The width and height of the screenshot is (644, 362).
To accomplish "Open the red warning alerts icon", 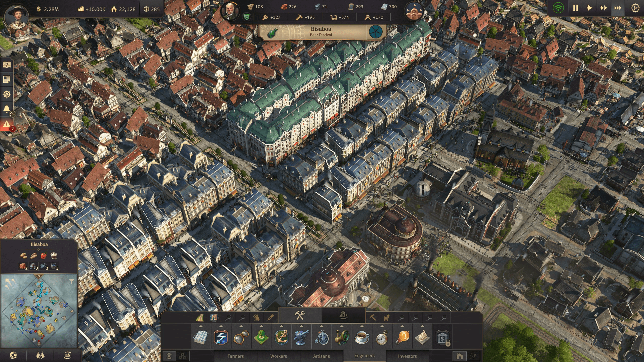I will click(x=7, y=124).
